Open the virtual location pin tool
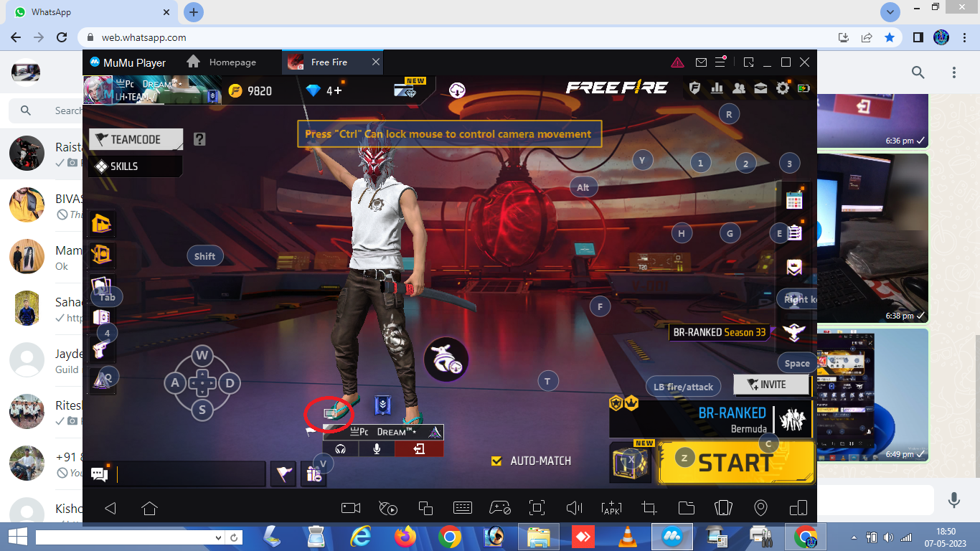The image size is (980, 551). 760,508
